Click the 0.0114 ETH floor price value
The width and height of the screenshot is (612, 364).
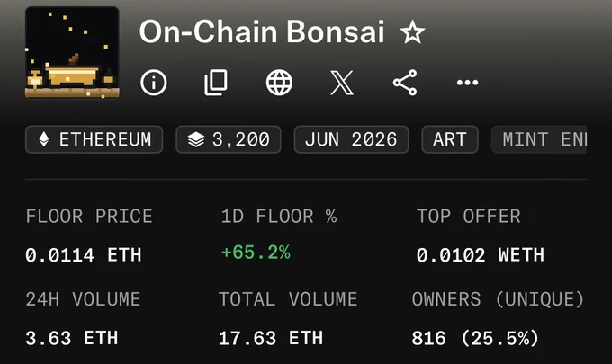pyautogui.click(x=84, y=255)
